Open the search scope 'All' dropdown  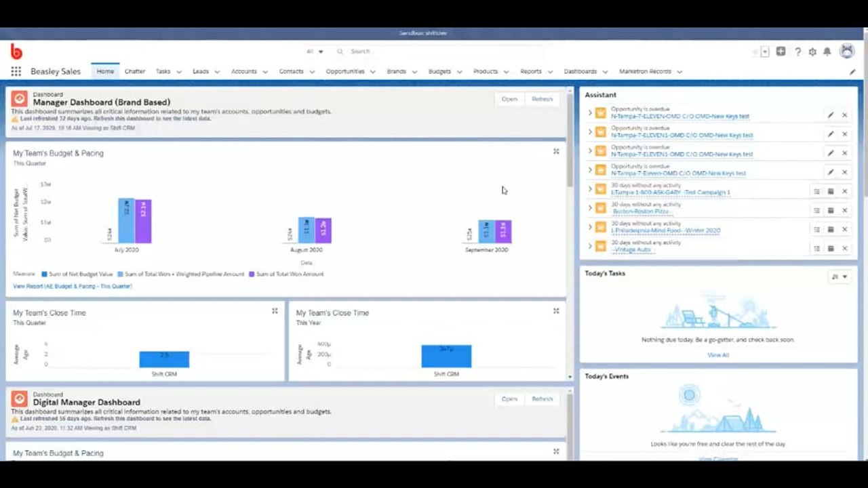(315, 52)
